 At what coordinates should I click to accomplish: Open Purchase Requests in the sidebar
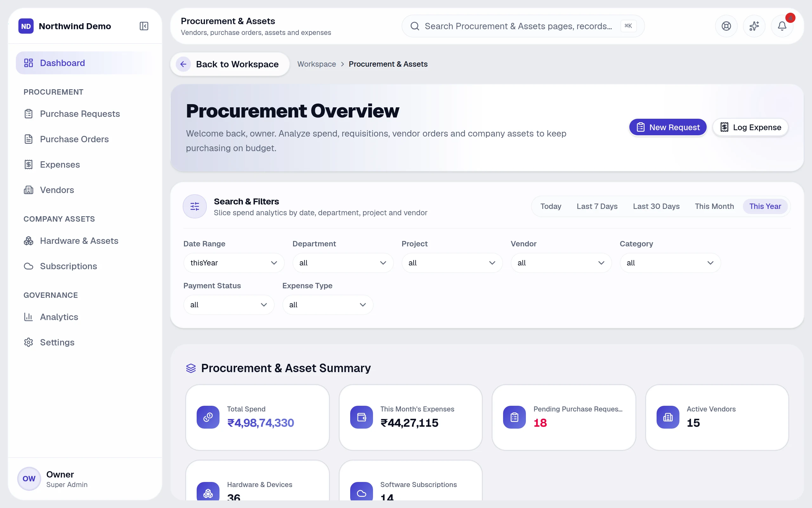pos(85,114)
